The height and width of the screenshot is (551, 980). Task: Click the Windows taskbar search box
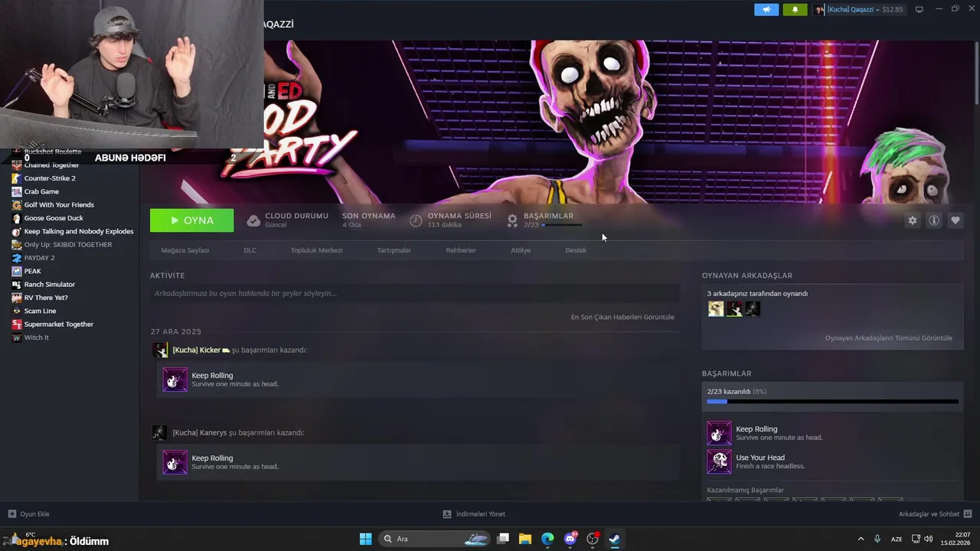pyautogui.click(x=435, y=539)
